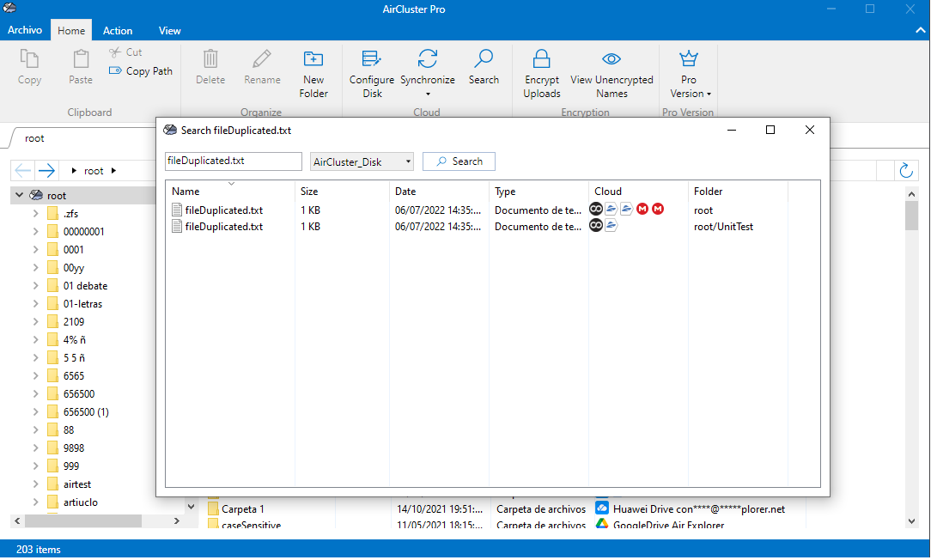Image resolution: width=931 pixels, height=560 pixels.
Task: Collapse the root folder in the tree
Action: pos(19,195)
